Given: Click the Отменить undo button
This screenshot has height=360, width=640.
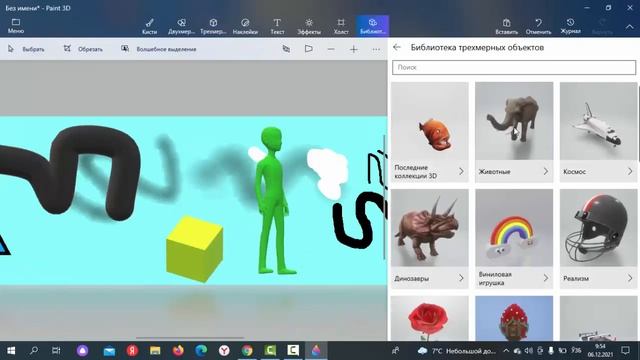Looking at the screenshot, I should click(x=538, y=26).
